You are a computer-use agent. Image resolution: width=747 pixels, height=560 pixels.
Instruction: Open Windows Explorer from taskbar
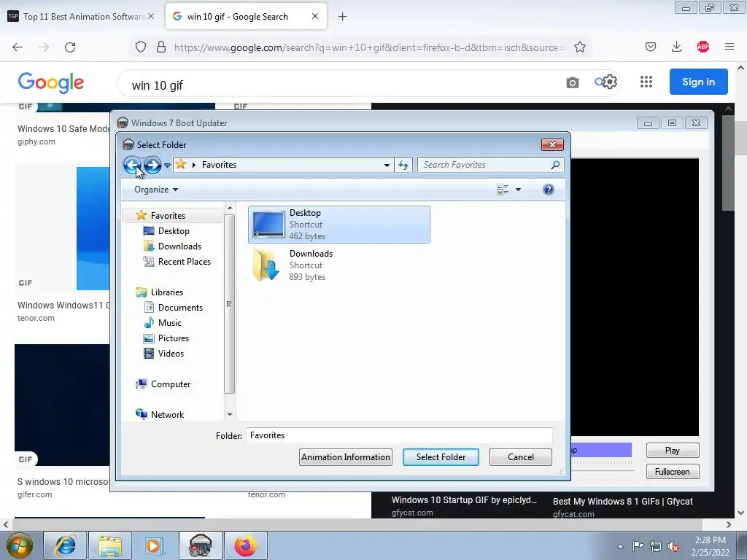tap(110, 545)
